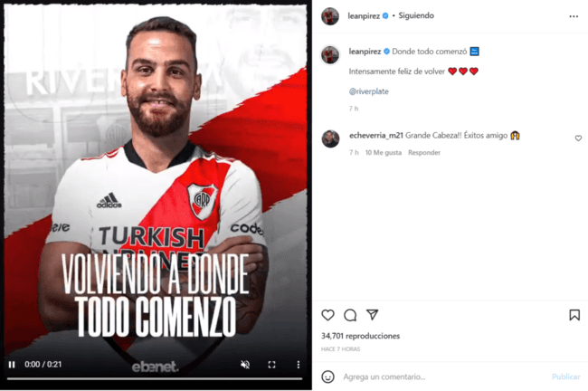View the '10 Me gusta' comment likes

pos(384,152)
